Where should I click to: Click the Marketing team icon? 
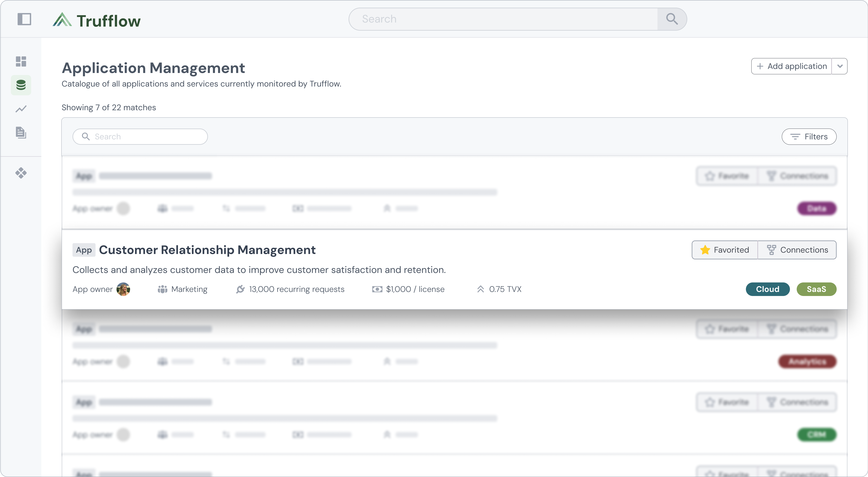[x=162, y=289]
